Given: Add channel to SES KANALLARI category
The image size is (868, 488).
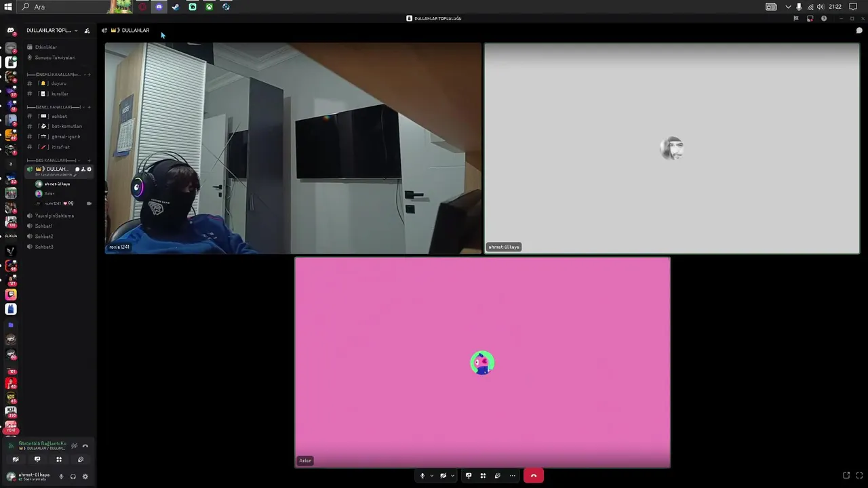Looking at the screenshot, I should [x=89, y=161].
